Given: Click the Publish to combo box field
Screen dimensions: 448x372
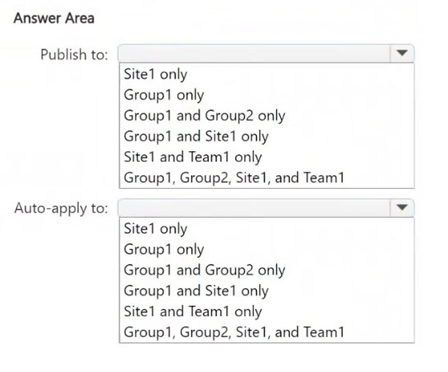Looking at the screenshot, I should [266, 53].
